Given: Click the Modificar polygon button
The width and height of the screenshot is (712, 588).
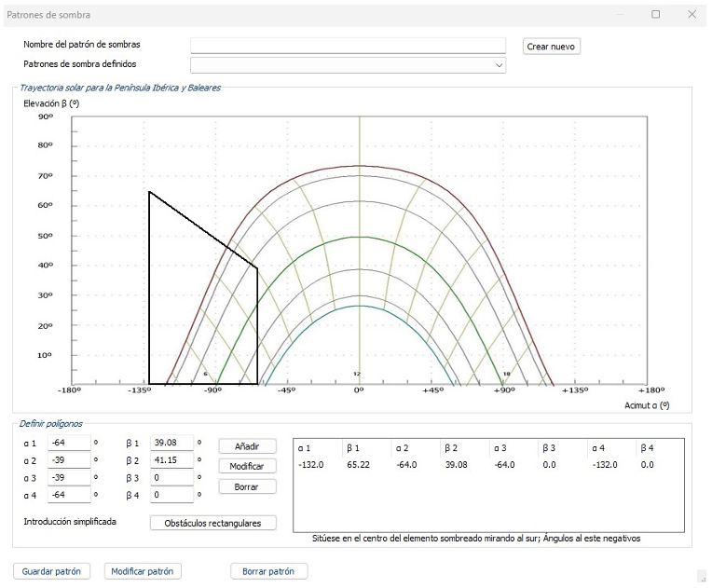Looking at the screenshot, I should click(x=247, y=466).
